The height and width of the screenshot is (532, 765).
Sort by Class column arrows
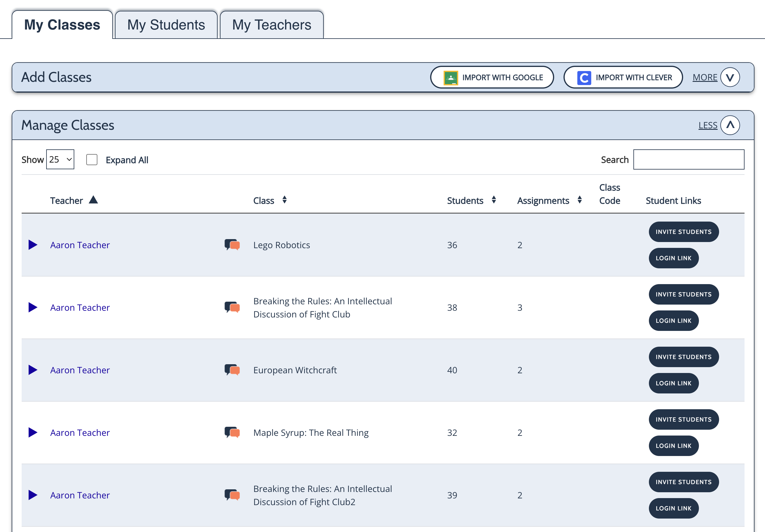[x=285, y=200]
